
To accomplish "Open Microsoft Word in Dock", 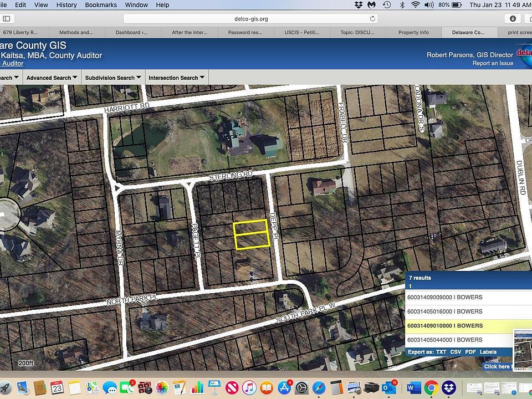I will point(413,387).
